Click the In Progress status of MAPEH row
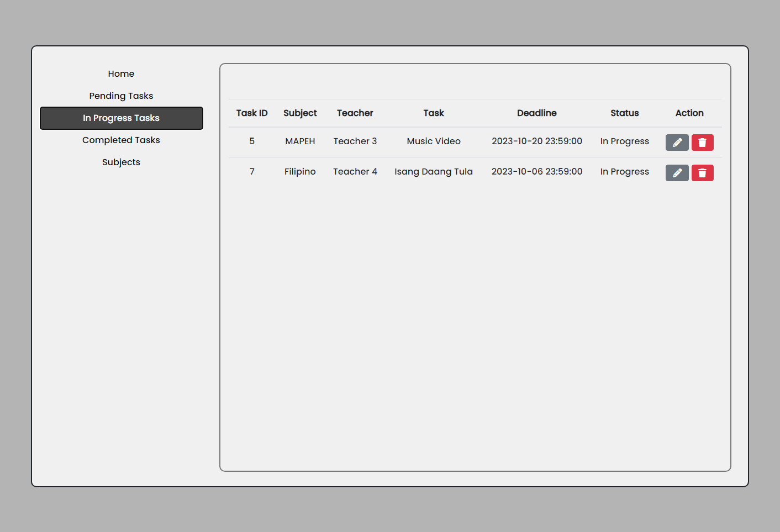The height and width of the screenshot is (532, 780). coord(625,141)
